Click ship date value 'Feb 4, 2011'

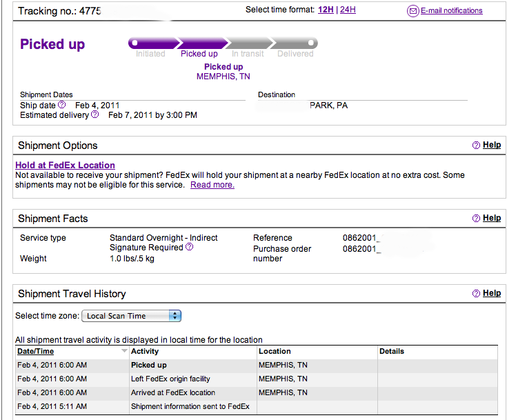click(97, 106)
